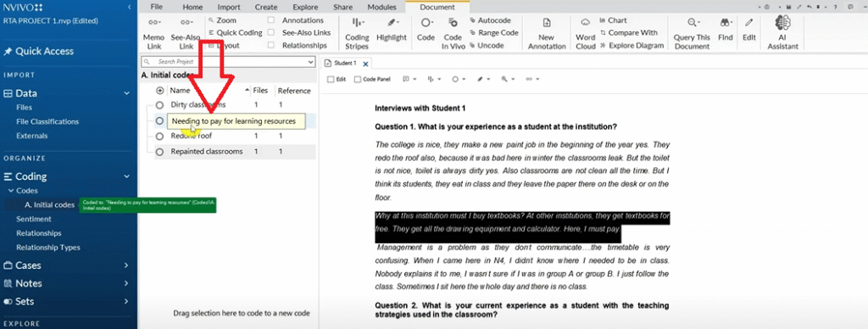Enable the See-Also Links checkbox
The width and height of the screenshot is (868, 329).
click(x=270, y=33)
